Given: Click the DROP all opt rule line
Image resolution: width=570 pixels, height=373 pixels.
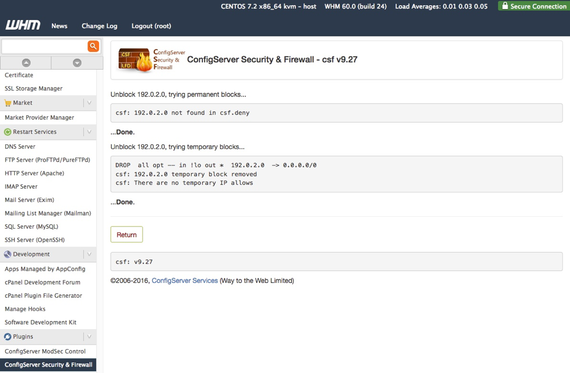Looking at the screenshot, I should tap(216, 165).
